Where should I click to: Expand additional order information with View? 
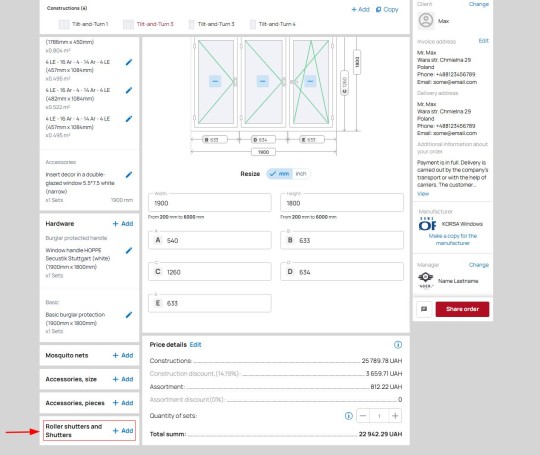tap(423, 194)
